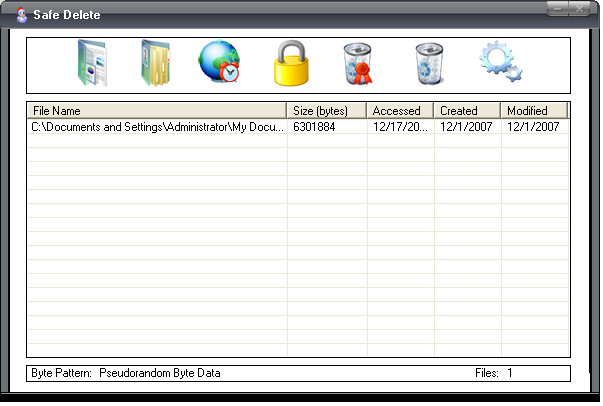Click the recycle bin with red ribbon icon
The height and width of the screenshot is (406, 603).
click(x=358, y=63)
